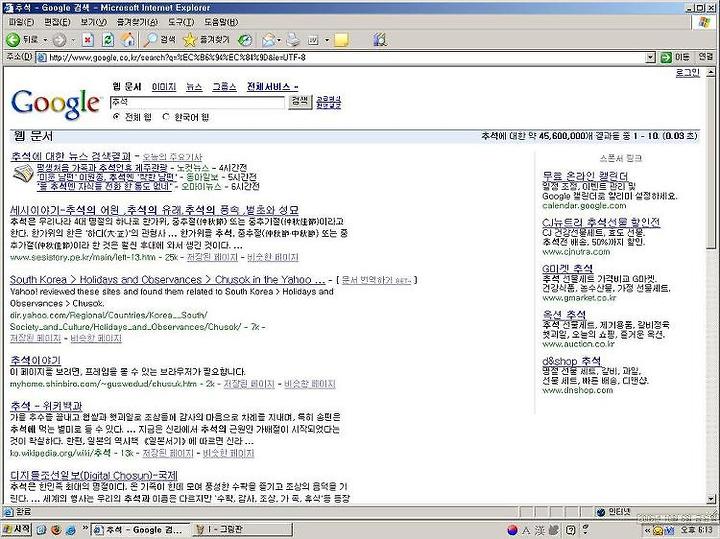Click the Go (이동) green arrow button

pyautogui.click(x=665, y=57)
